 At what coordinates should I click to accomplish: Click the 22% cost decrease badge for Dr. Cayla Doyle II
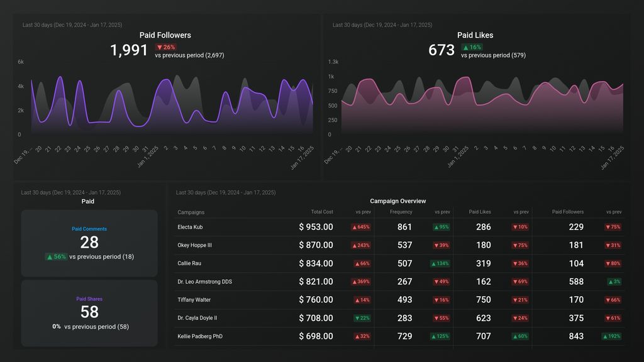coord(362,318)
